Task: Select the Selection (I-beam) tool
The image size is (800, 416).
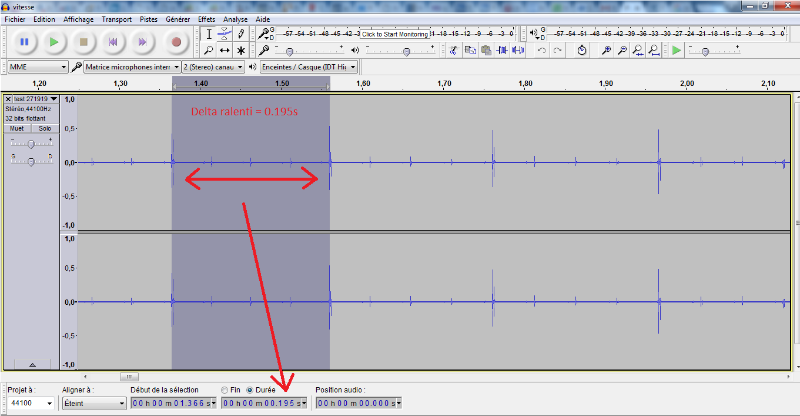Action: 209,34
